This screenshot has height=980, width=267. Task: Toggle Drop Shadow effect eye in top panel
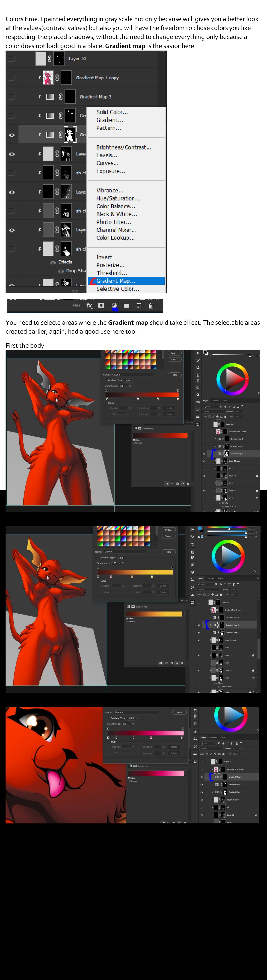click(61, 271)
